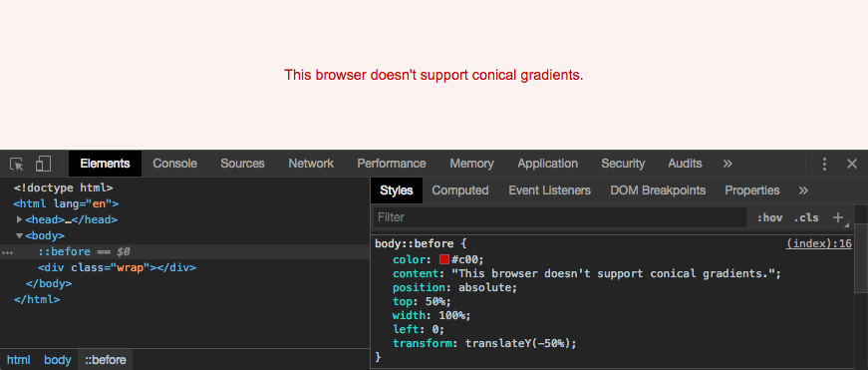
Task: Collapse the body element triangle
Action: (x=19, y=235)
